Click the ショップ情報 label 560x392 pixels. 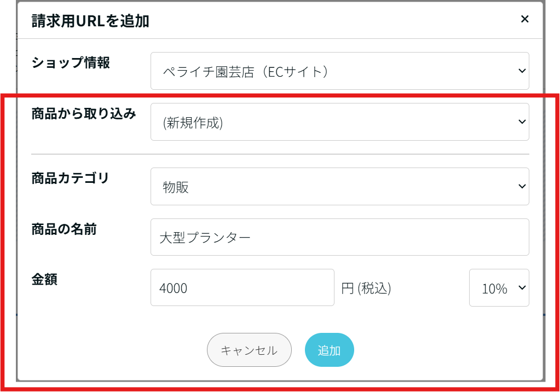click(x=71, y=63)
